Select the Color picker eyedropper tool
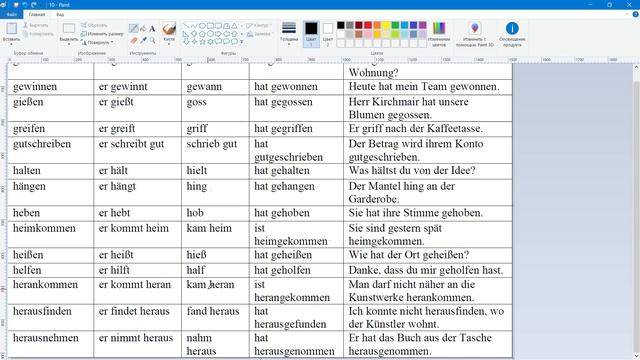The height and width of the screenshot is (360, 640). pyautogui.click(x=143, y=40)
